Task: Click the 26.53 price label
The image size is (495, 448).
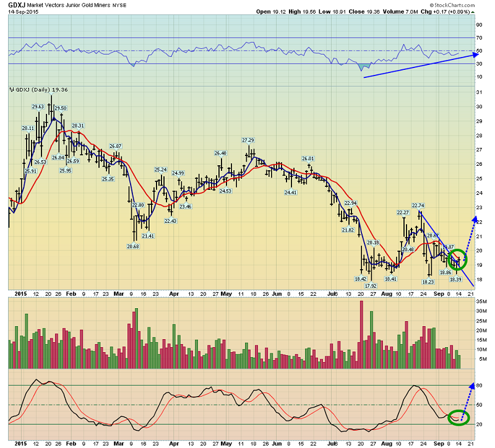Action: (40, 162)
